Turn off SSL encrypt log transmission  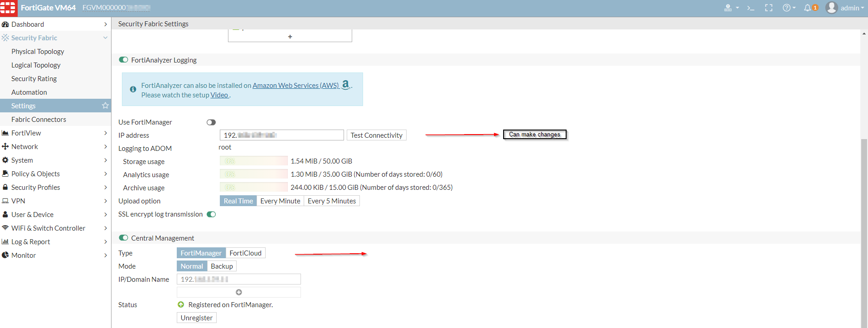(x=211, y=214)
